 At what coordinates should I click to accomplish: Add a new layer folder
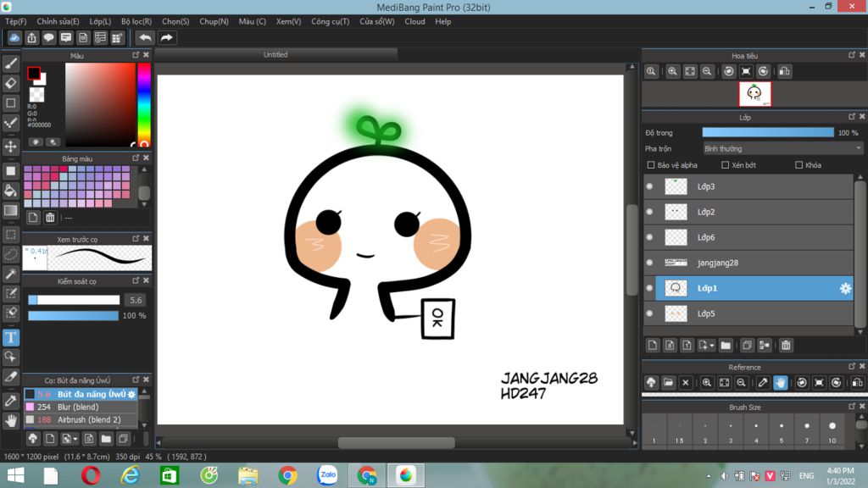(726, 346)
